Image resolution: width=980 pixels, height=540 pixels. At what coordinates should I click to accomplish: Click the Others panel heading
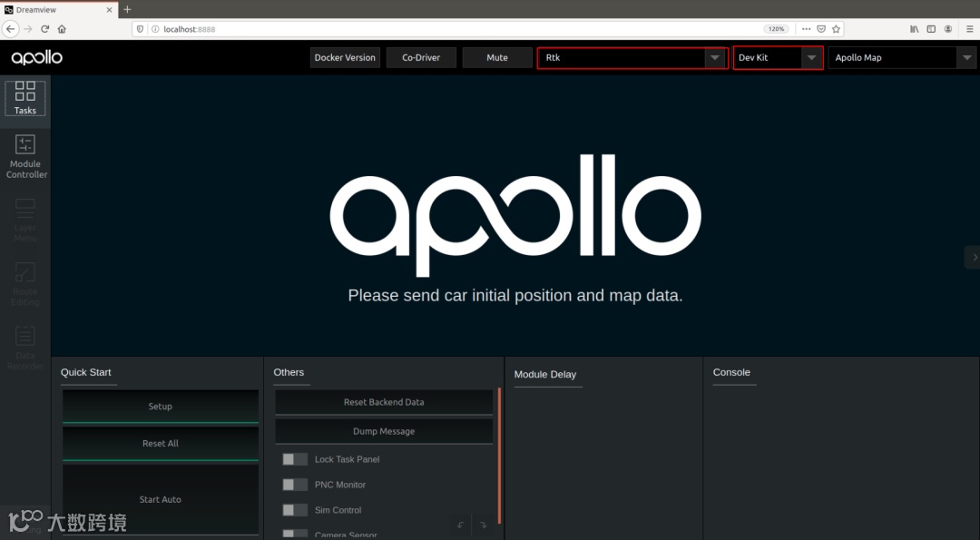click(x=289, y=372)
